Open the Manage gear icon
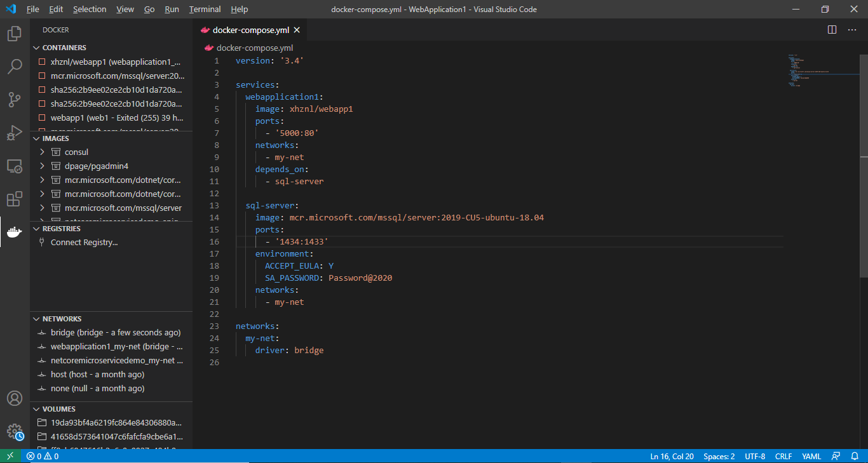868x463 pixels. pyautogui.click(x=15, y=432)
